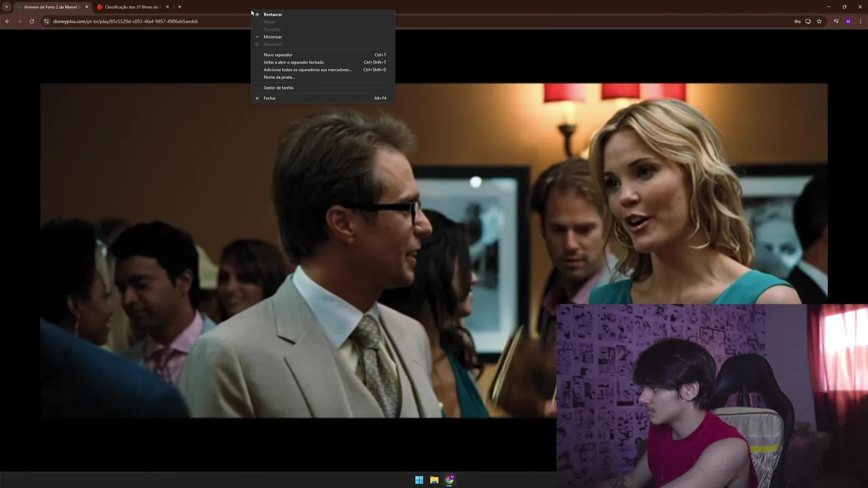
Task: Open the media controls icon in toolbar
Action: 836,21
